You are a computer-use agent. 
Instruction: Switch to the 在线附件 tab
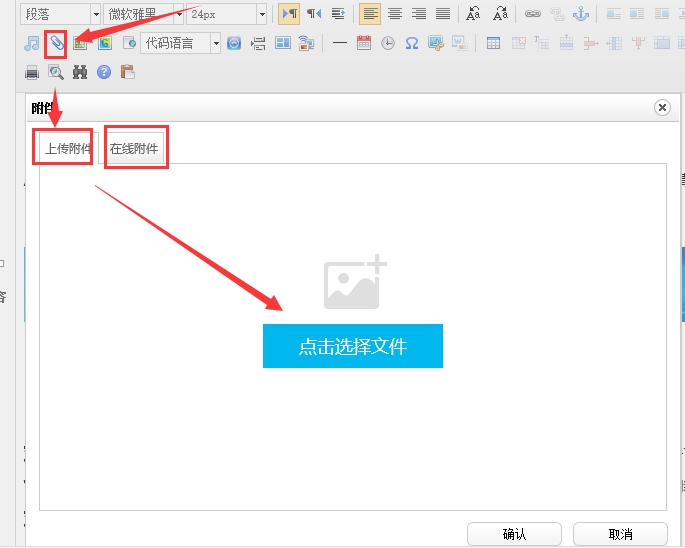coord(134,148)
